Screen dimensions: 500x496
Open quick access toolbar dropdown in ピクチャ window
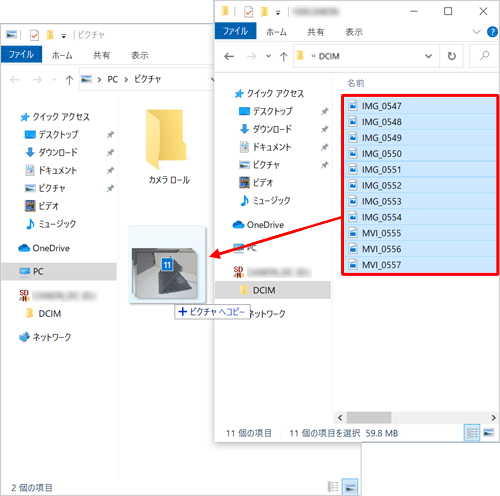[63, 36]
